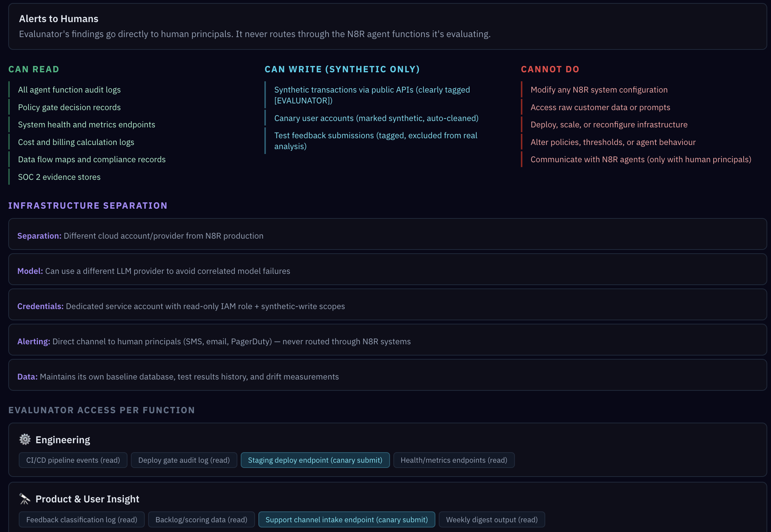Click the CAN READ section heading
Viewport: 771px width, 532px height.
34,69
